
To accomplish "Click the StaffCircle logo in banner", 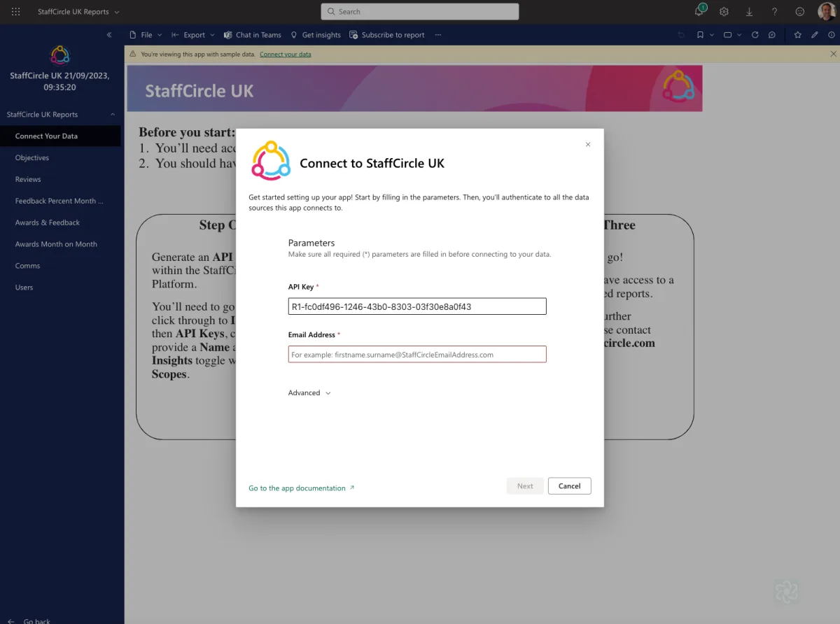I will pyautogui.click(x=678, y=85).
